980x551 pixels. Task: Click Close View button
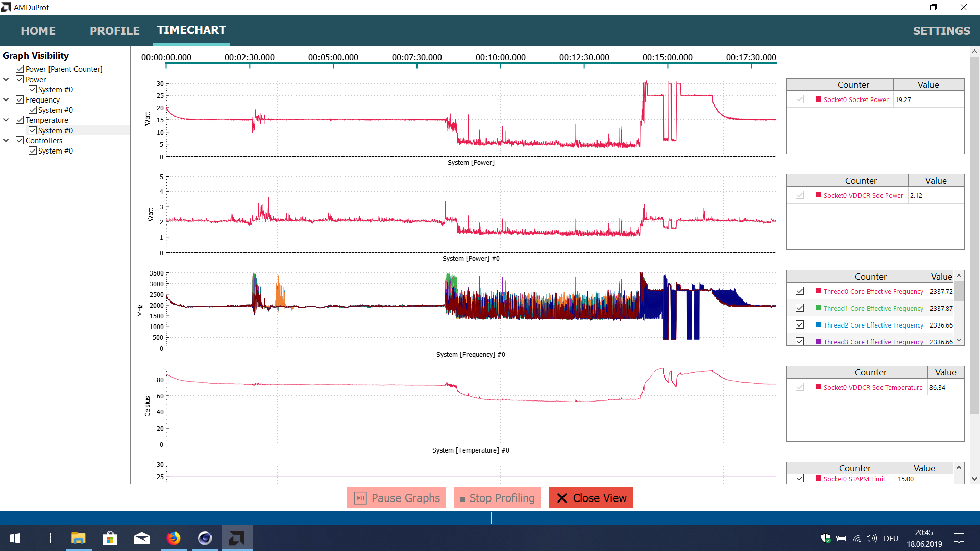pos(591,498)
